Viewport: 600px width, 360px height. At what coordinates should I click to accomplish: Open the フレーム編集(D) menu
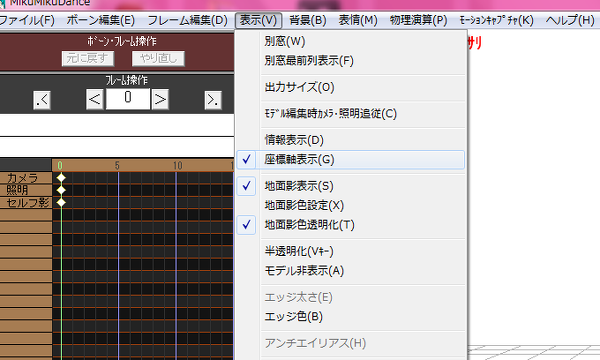[x=188, y=20]
